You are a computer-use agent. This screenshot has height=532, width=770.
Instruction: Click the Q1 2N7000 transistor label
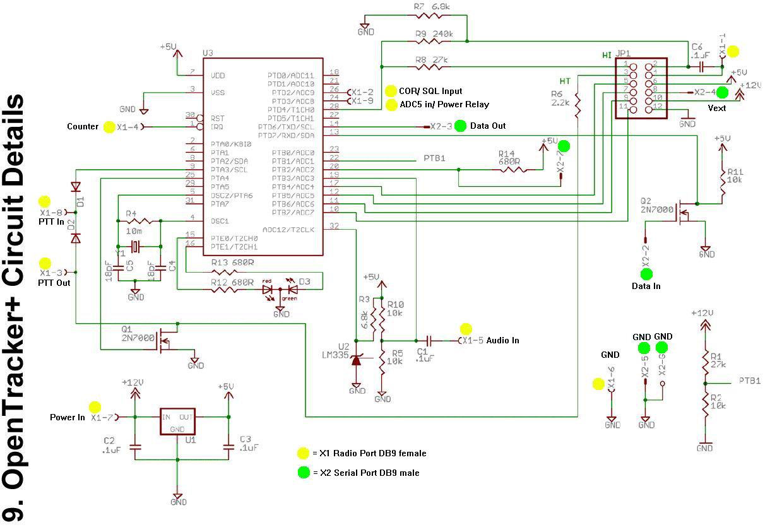coord(136,333)
